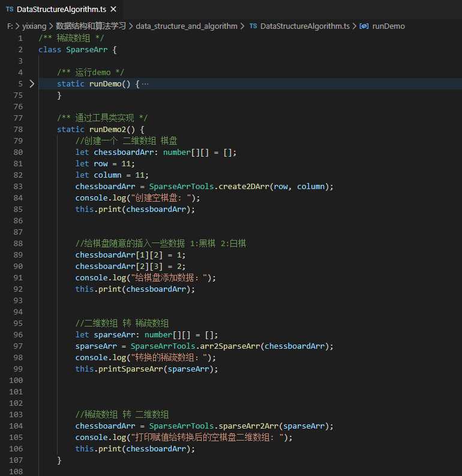The height and width of the screenshot is (476, 462).
Task: Click the symbol icon beside runDemo breadcrumb
Action: pos(364,26)
